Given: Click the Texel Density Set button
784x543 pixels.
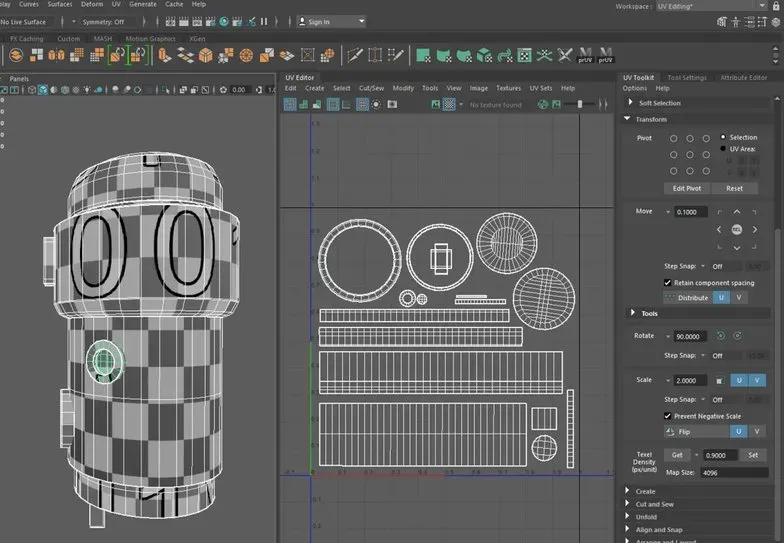Looking at the screenshot, I should click(753, 455).
